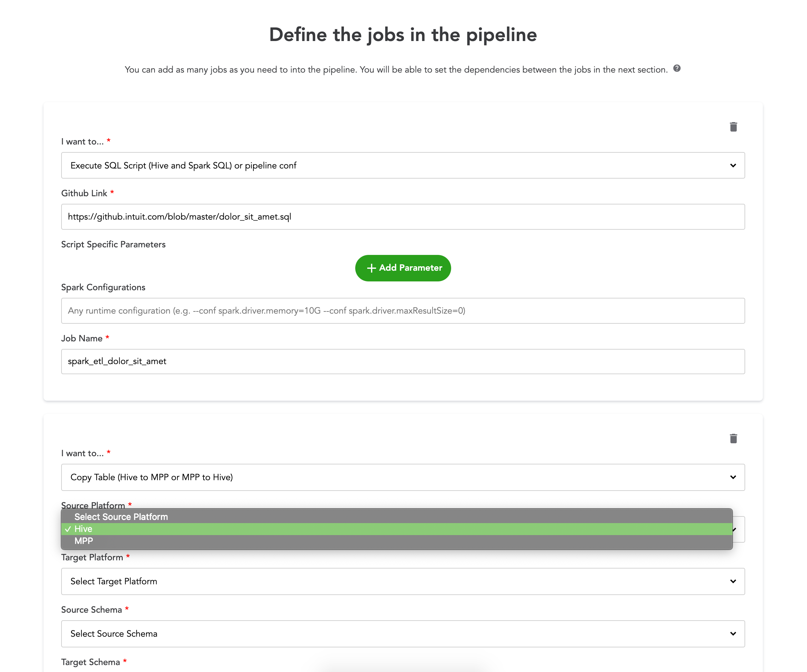Focus the Spark Configurations text field

pos(403,310)
